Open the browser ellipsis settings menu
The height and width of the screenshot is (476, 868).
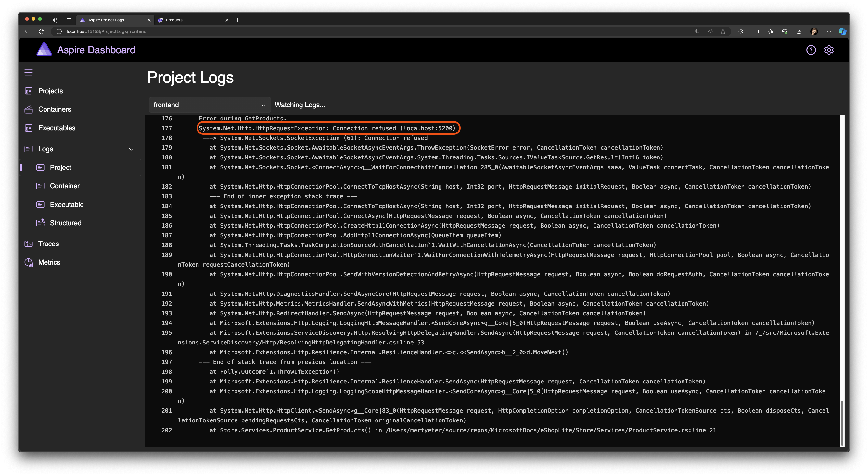[x=829, y=31]
